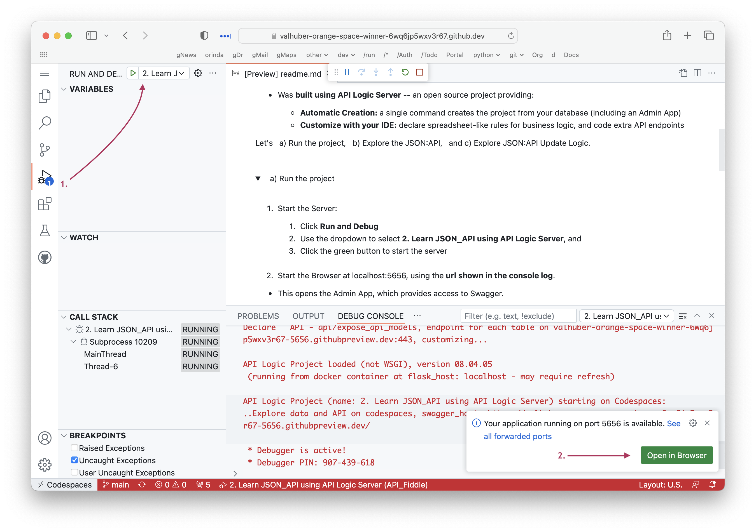
Task: Enable User Uncaught Exceptions breakpoint
Action: pyautogui.click(x=74, y=472)
